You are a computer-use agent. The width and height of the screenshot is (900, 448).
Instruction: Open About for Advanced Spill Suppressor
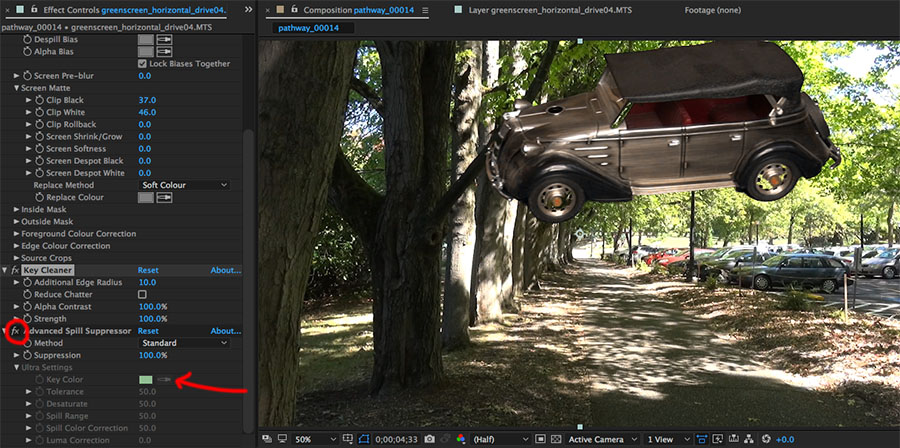tap(225, 331)
